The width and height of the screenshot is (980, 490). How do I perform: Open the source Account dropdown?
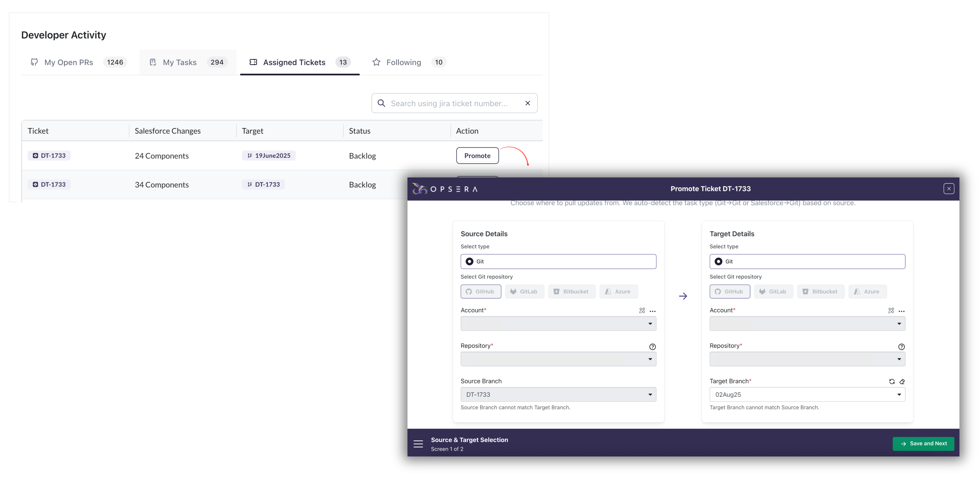point(558,323)
